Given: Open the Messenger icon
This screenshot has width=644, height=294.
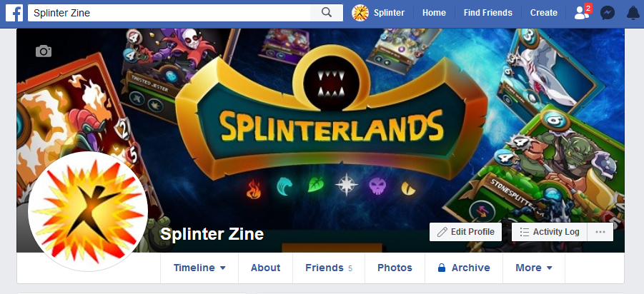Looking at the screenshot, I should tap(608, 13).
